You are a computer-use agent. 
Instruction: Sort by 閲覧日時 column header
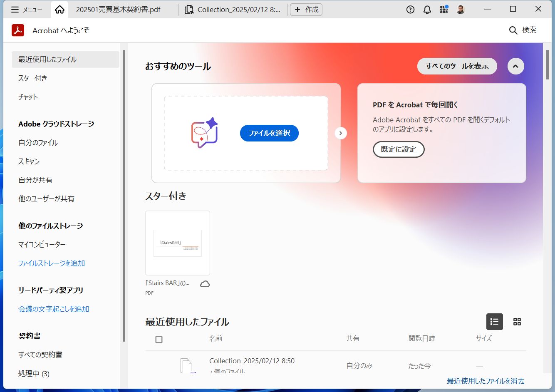(422, 339)
